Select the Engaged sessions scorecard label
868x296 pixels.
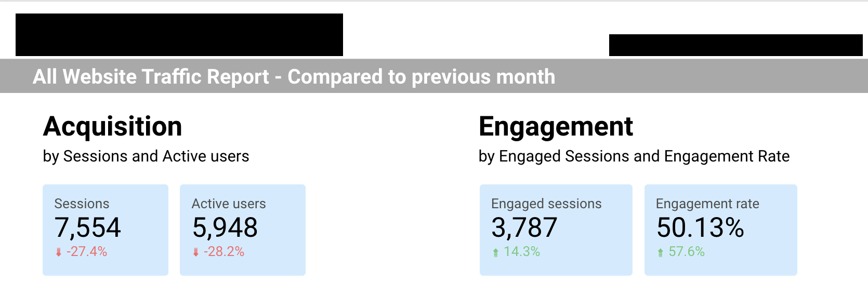[546, 204]
